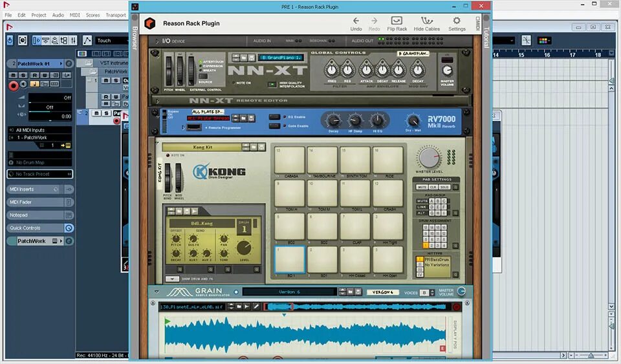Hit the RIDE pad 16

click(388, 160)
